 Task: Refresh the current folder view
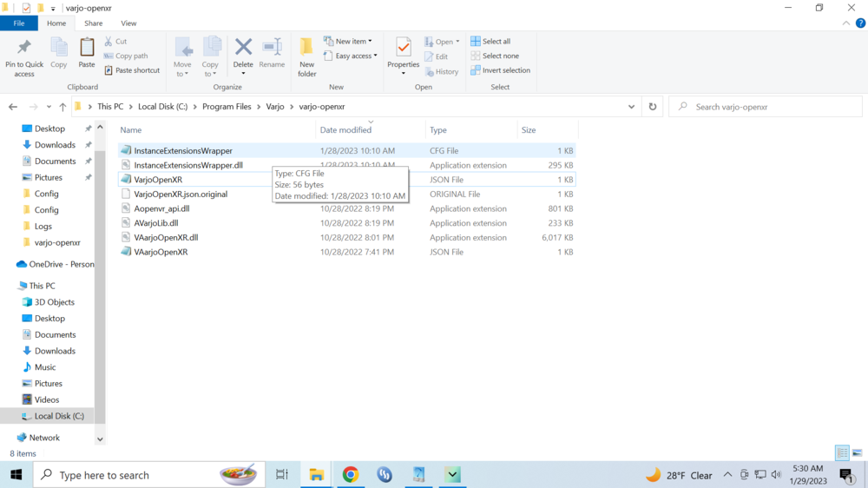click(x=653, y=107)
